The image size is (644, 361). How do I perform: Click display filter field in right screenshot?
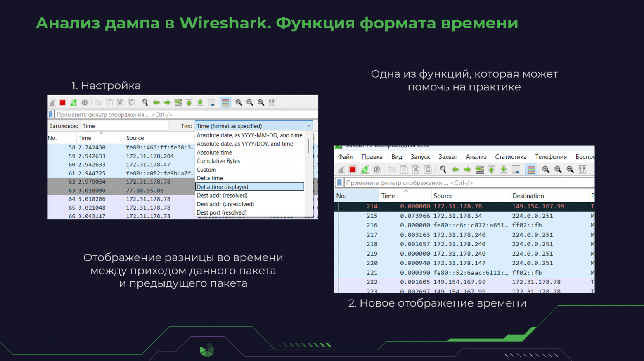pos(469,183)
